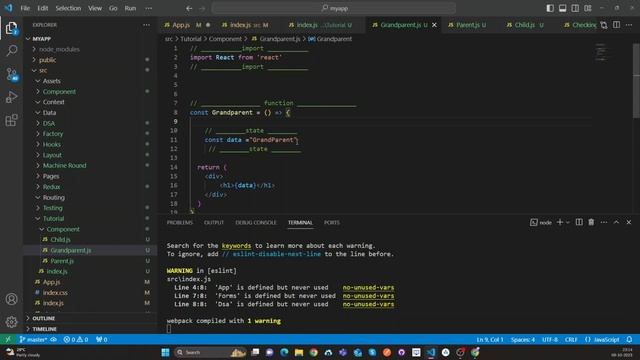The image size is (640, 360).
Task: Open the Selection menu
Action: (68, 8)
